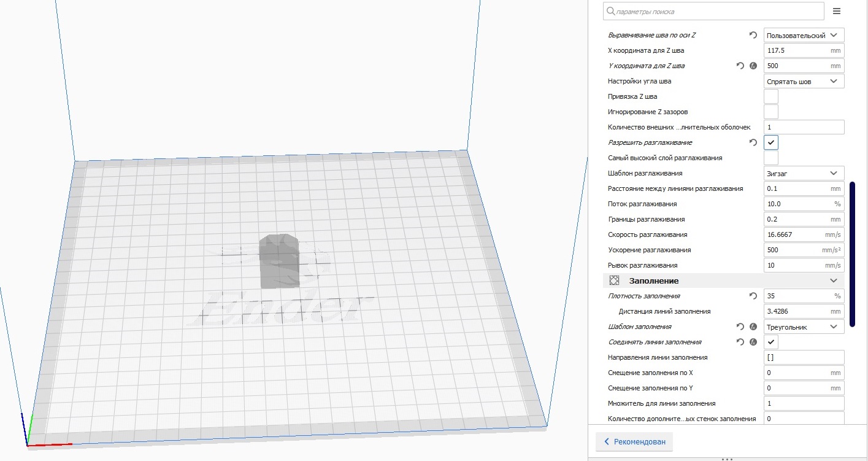This screenshot has height=461, width=868.
Task: Collapse the 'Заполнение' section chevron
Action: [834, 281]
